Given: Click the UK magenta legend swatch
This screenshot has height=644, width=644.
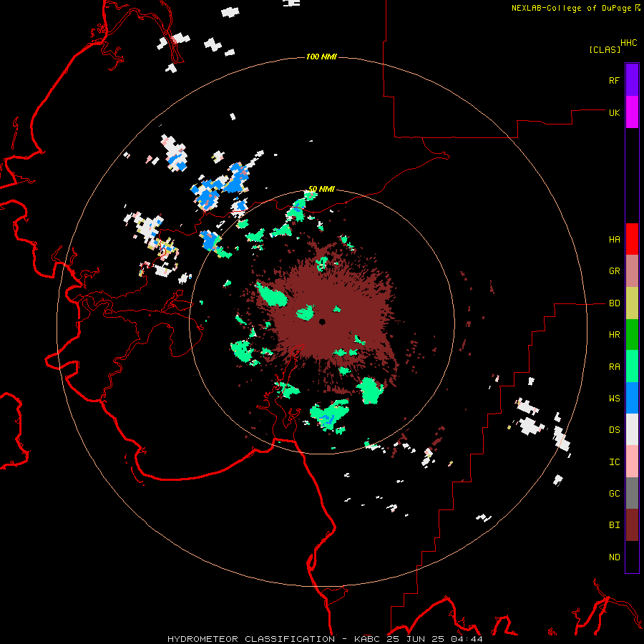Looking at the screenshot, I should pyautogui.click(x=632, y=112).
